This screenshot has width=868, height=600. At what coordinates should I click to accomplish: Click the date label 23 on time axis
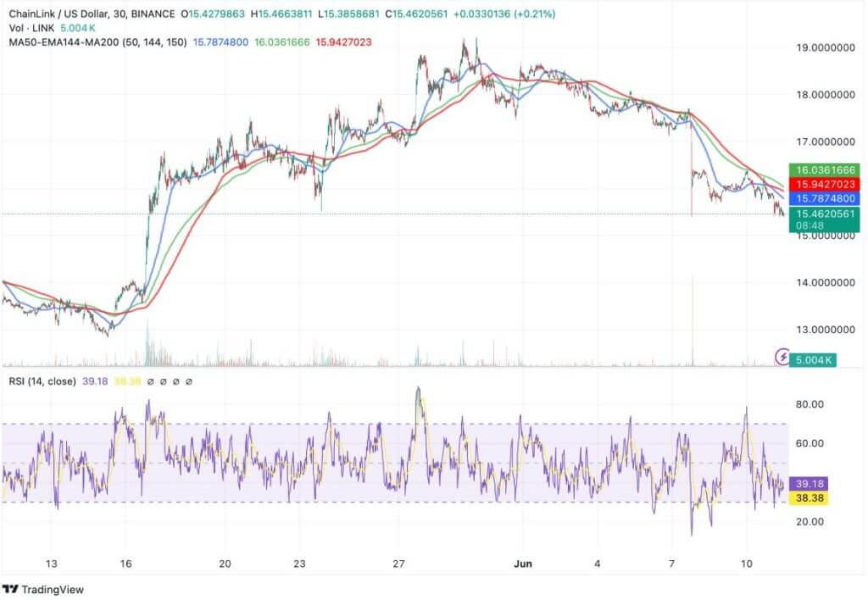299,564
